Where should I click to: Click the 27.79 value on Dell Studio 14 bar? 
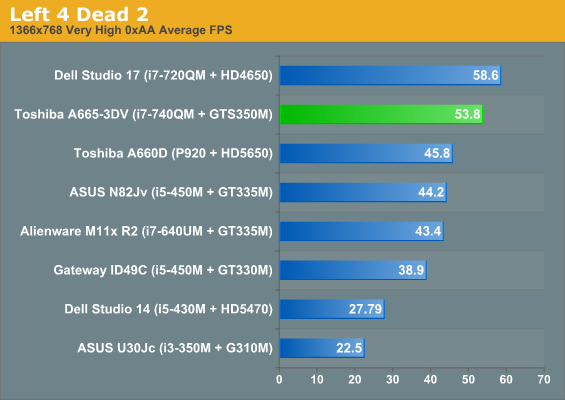point(365,309)
